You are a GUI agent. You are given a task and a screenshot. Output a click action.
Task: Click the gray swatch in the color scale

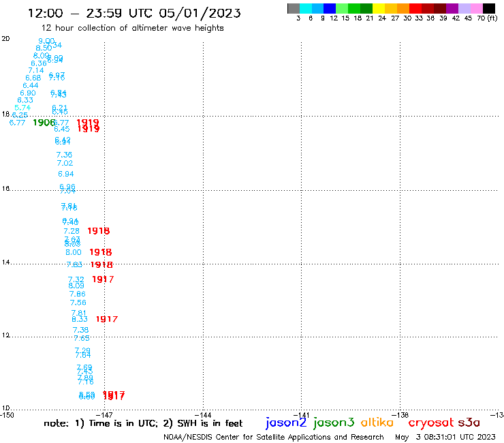coord(294,8)
